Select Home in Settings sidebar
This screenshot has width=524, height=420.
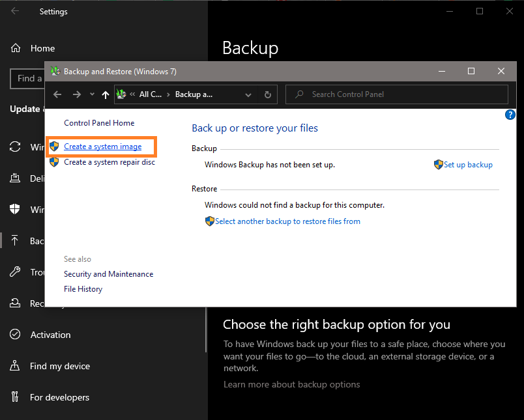42,48
